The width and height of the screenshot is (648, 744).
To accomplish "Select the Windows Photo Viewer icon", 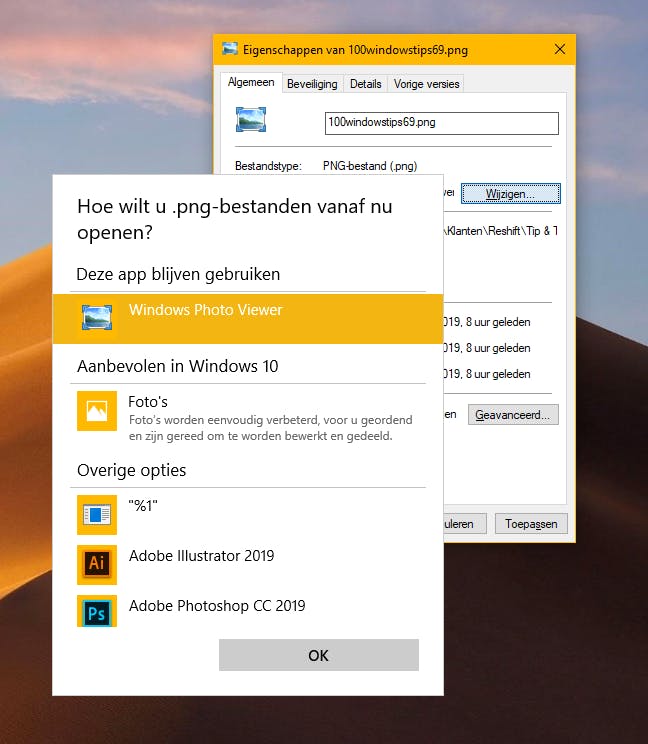I will (x=97, y=317).
